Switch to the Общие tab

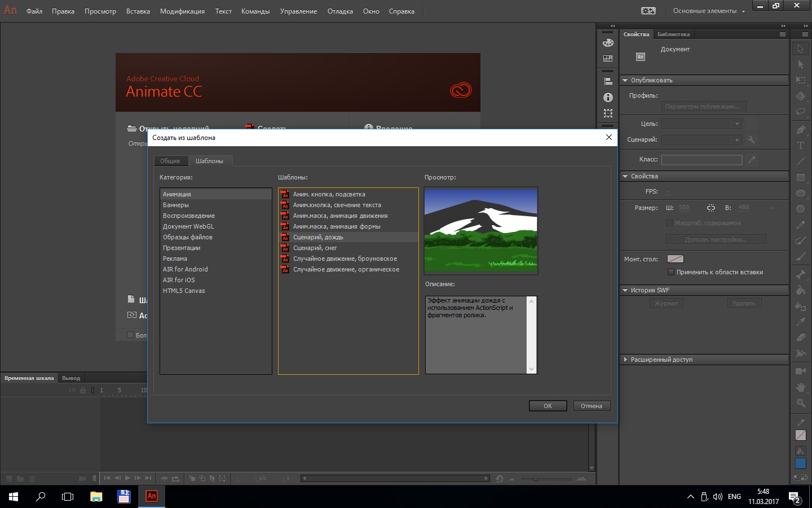[x=170, y=161]
